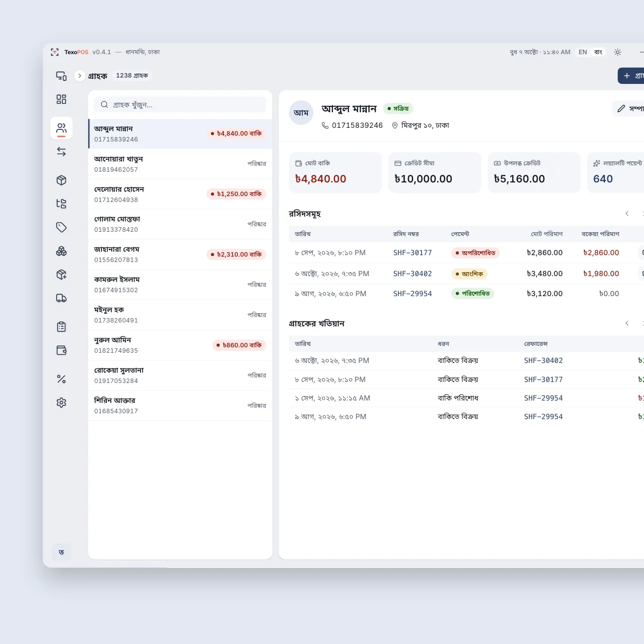Select the customers icon in sidebar

coord(61,128)
